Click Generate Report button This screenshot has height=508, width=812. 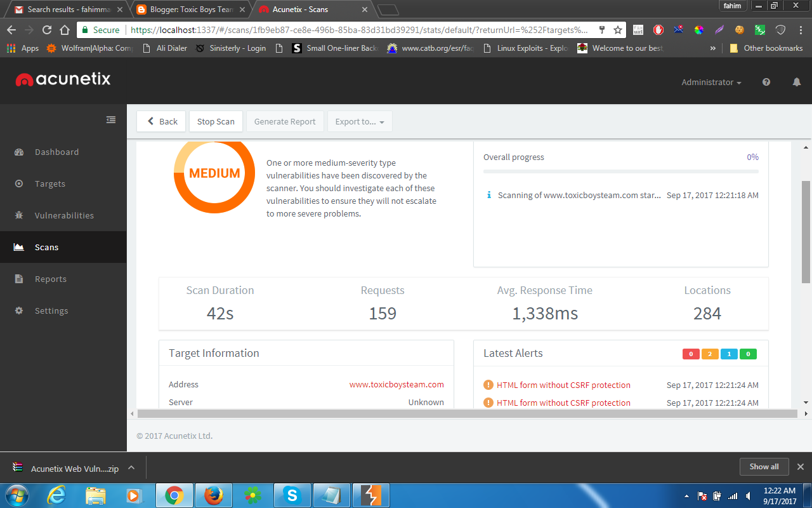click(x=285, y=121)
